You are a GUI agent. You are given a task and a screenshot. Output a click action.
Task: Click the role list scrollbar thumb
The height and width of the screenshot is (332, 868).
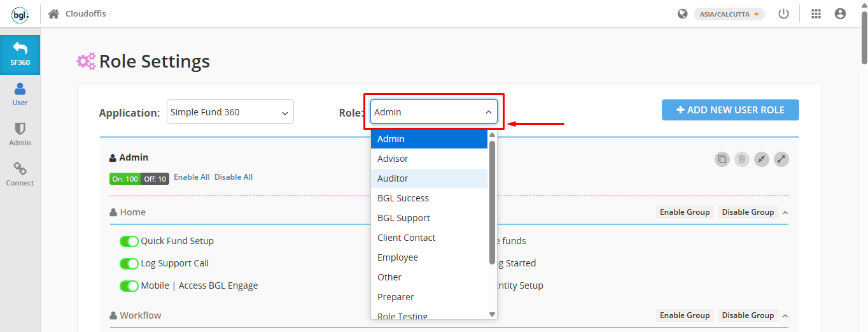492,202
